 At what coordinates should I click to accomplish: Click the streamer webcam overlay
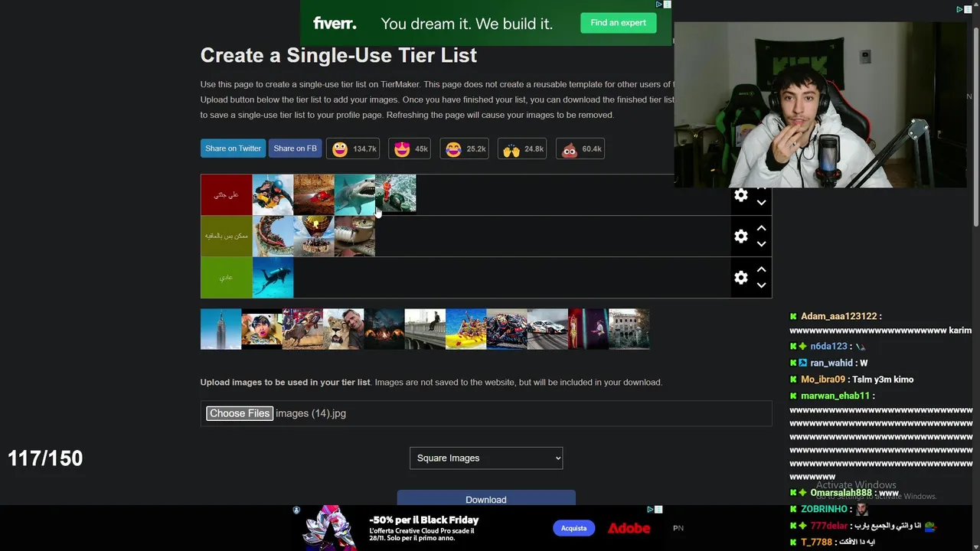coord(821,104)
